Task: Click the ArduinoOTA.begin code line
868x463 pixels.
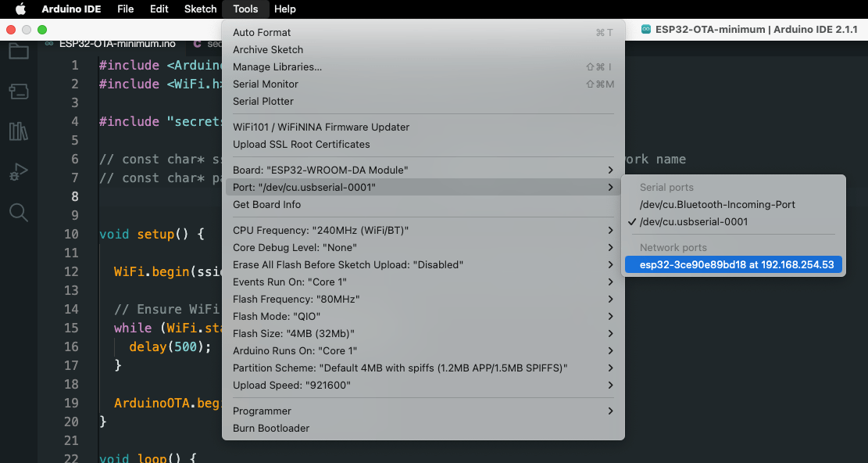Action: (168, 403)
